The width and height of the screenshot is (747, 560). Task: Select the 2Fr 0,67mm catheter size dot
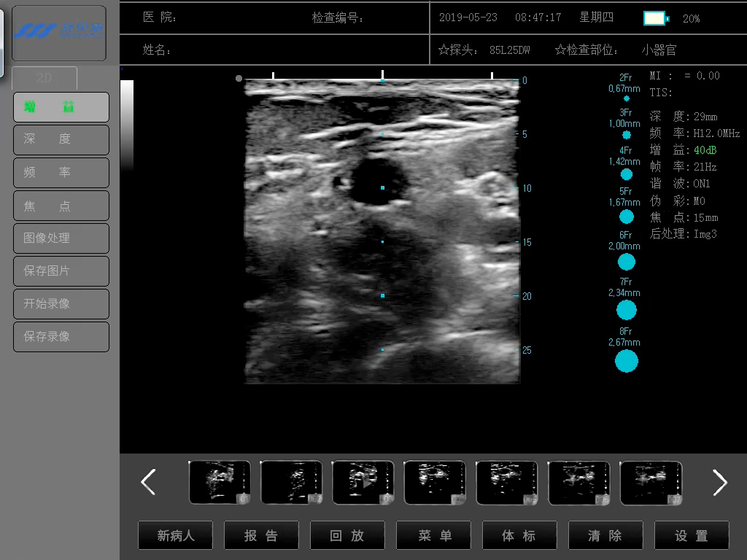click(x=626, y=98)
